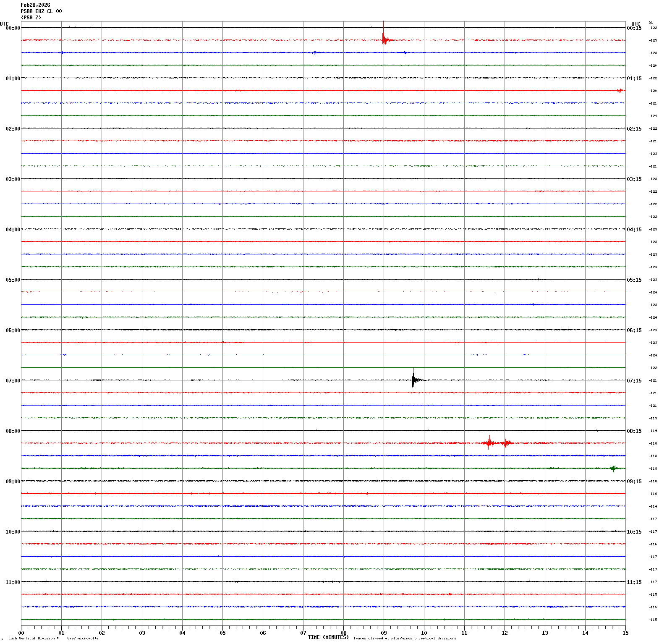Click the small red blip on the 11:15 trace

pyautogui.click(x=450, y=594)
